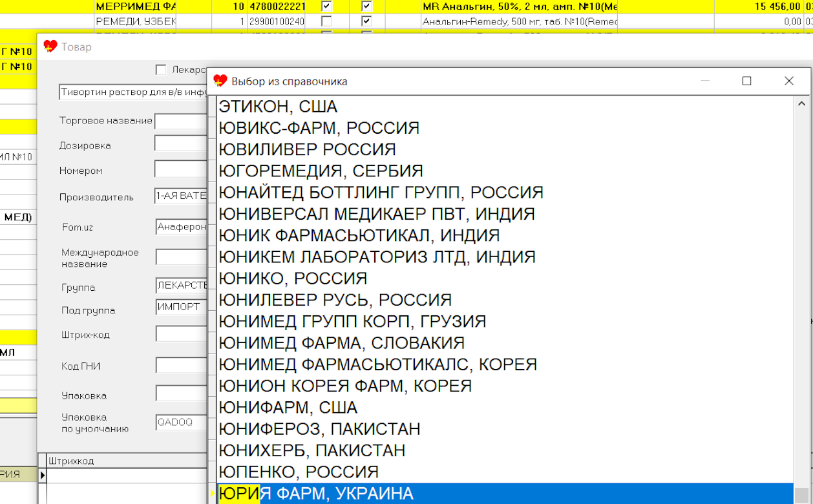
Task: Click the Штрихкод column header
Action: pos(127,461)
